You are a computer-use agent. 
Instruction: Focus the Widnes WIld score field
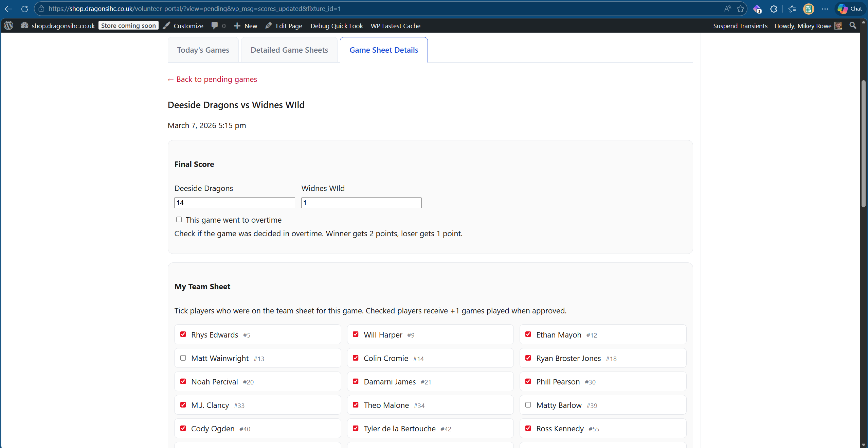[x=361, y=203]
